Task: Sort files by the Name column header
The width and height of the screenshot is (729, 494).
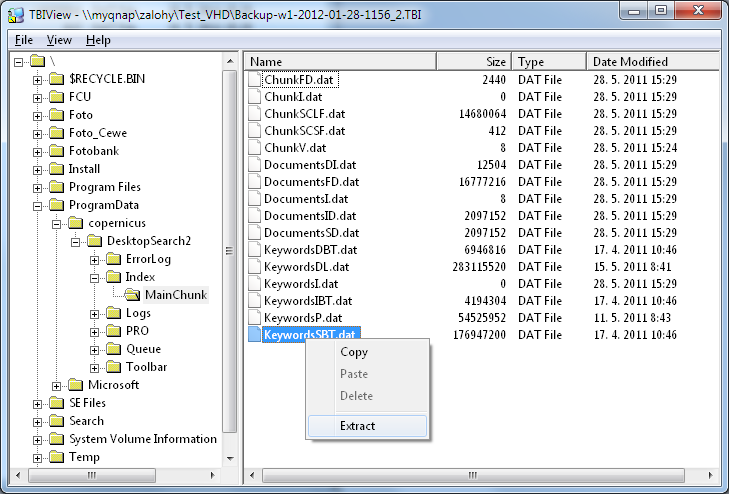Action: 340,61
